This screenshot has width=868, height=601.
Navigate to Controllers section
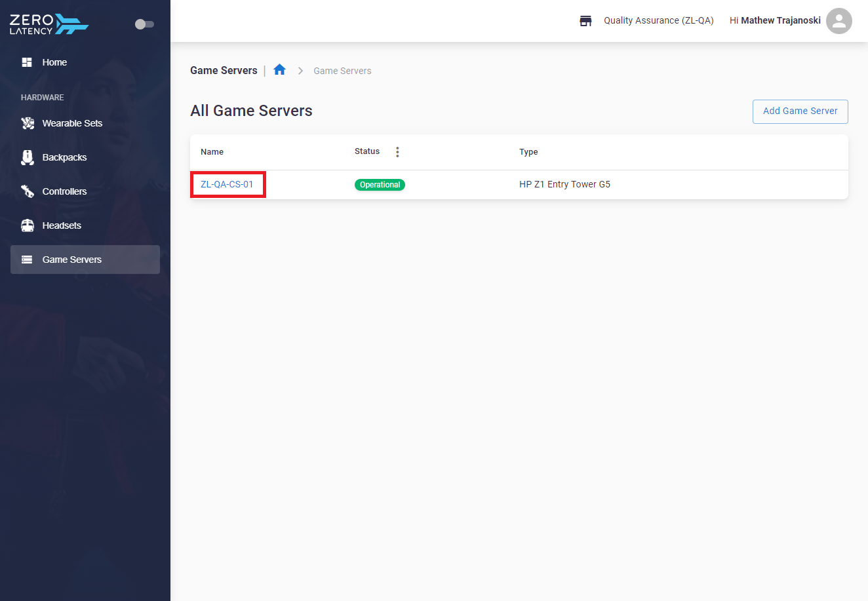point(85,191)
